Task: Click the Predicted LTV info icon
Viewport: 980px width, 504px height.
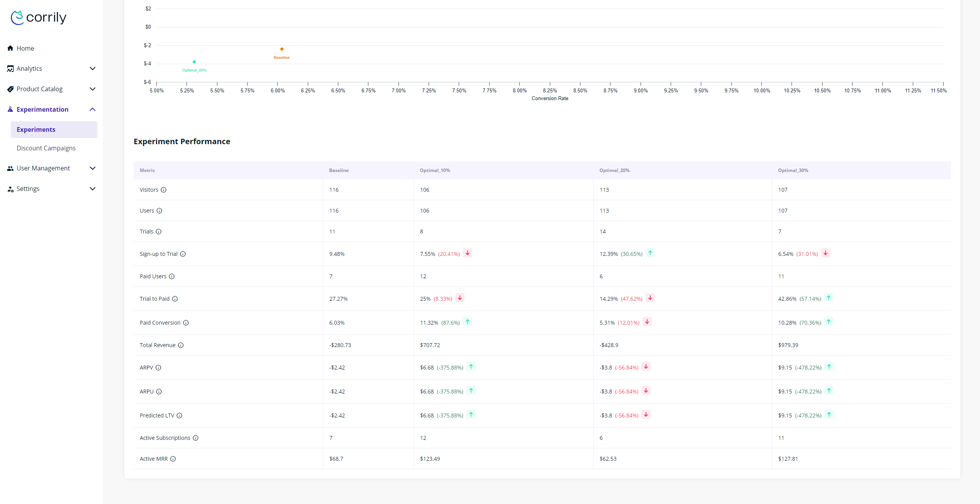Action: (180, 415)
